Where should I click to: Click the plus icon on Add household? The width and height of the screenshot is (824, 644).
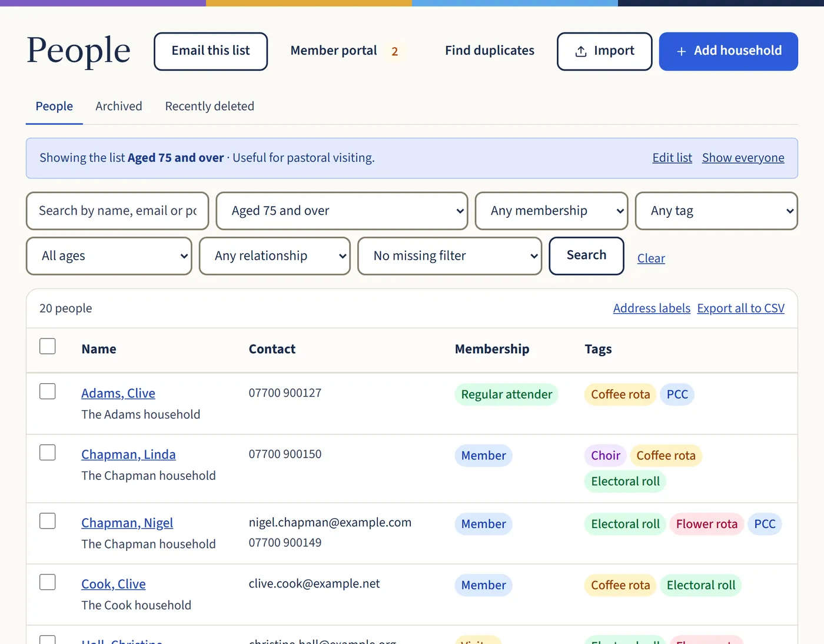[681, 51]
